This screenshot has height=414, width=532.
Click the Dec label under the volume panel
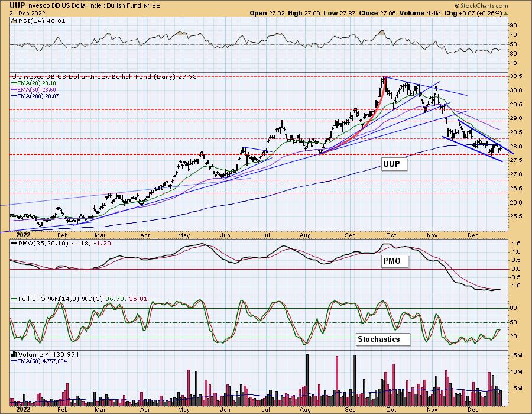click(x=473, y=409)
